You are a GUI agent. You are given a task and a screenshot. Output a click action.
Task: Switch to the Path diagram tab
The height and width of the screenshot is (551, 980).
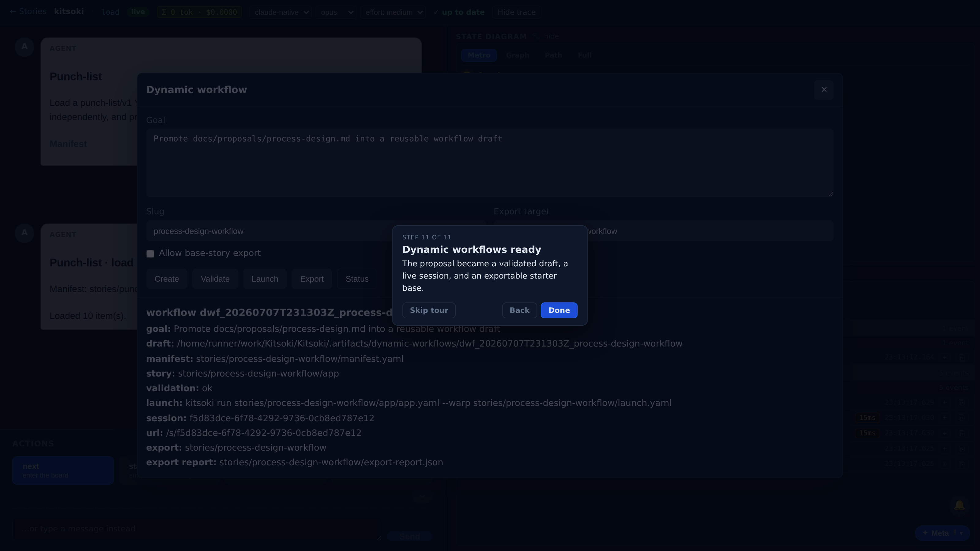coord(553,55)
